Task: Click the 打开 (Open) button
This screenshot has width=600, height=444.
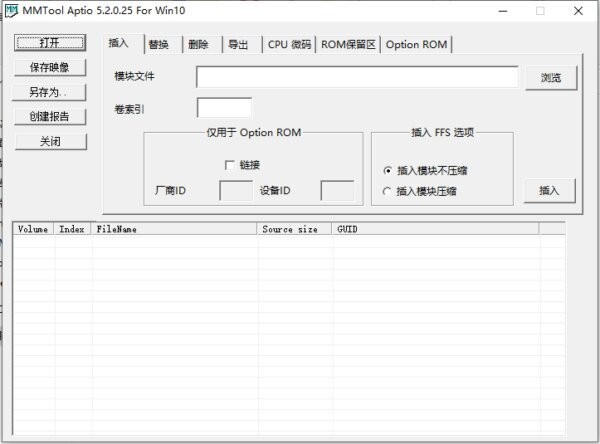Action: pyautogui.click(x=50, y=42)
